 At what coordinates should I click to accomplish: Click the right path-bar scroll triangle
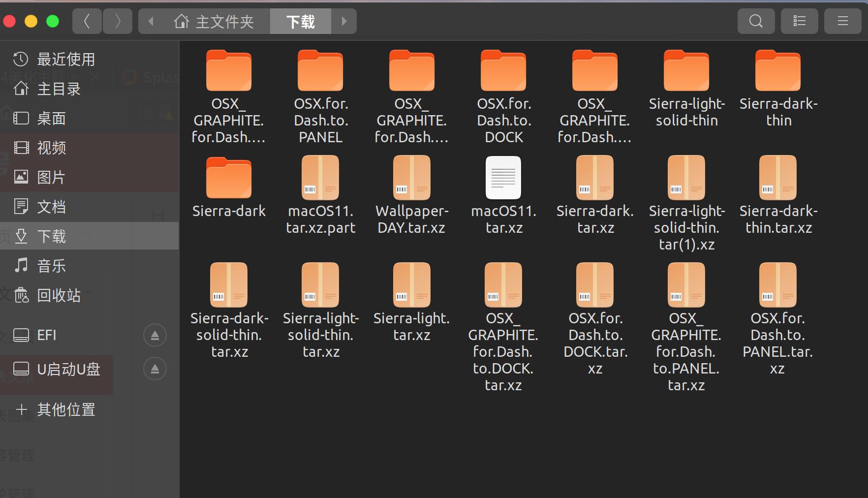click(344, 21)
